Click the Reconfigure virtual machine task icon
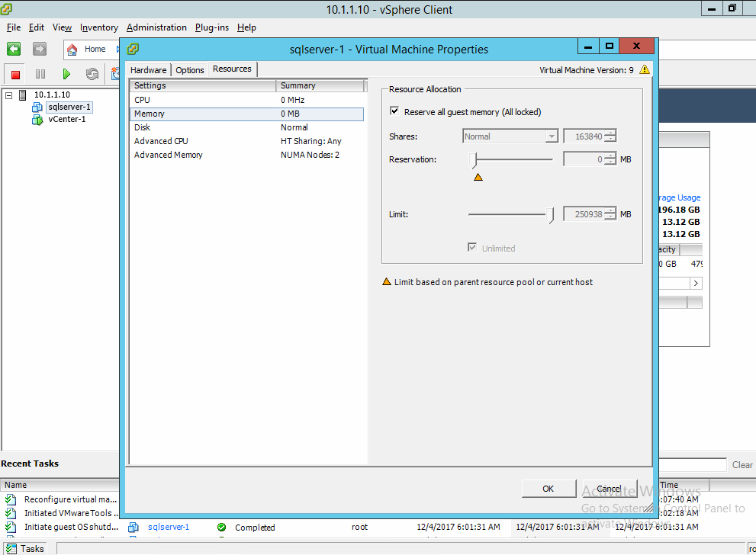Image resolution: width=756 pixels, height=555 pixels. pos(11,499)
